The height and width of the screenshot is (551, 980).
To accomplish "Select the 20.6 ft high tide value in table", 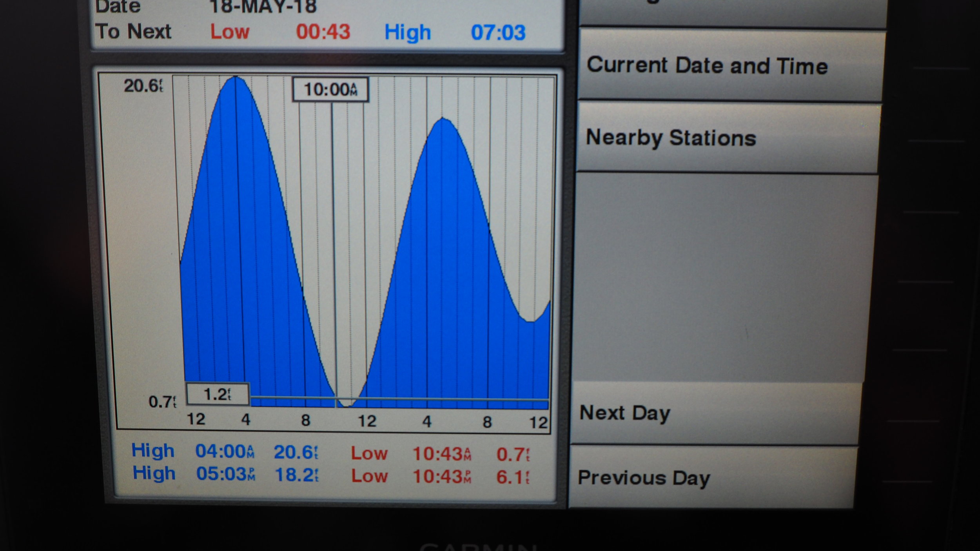I will [x=296, y=452].
